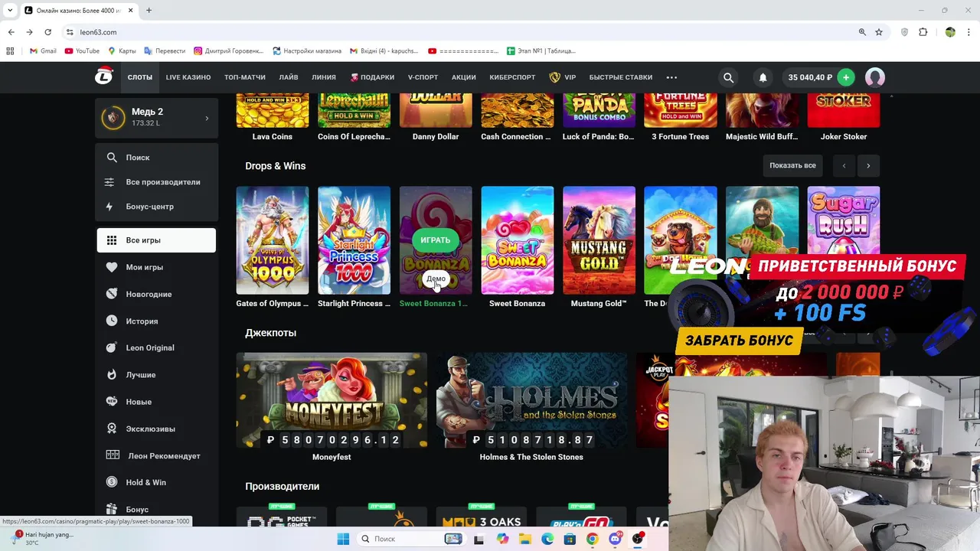The image size is (980, 551).
Task: Open Мои игры heart item
Action: 156,267
